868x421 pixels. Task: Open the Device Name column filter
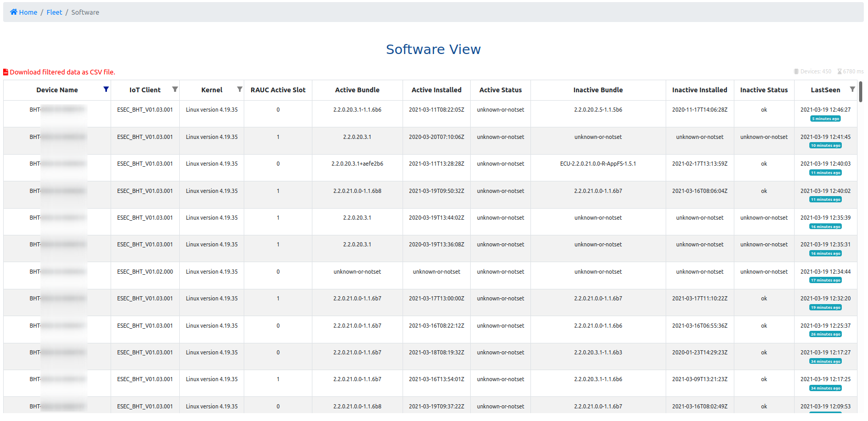(106, 90)
